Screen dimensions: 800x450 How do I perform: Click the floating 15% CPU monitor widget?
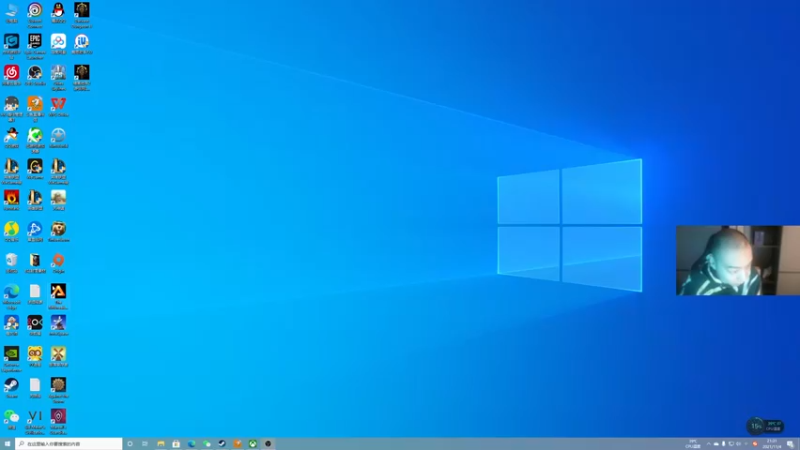[765, 426]
